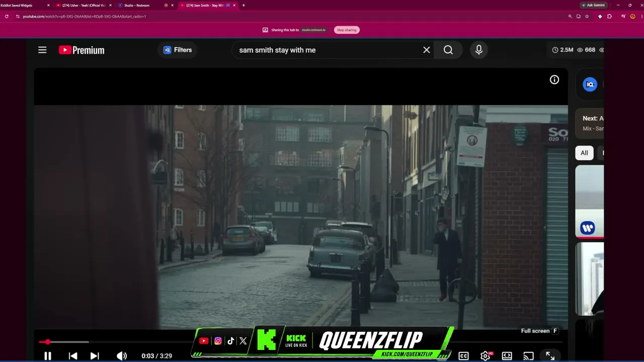Open the YouTube guide hamburger menu

[x=42, y=50]
